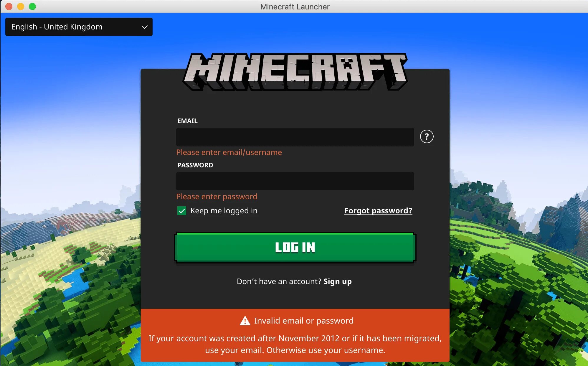Expand the English - United Kingdom dropdown
The width and height of the screenshot is (588, 366).
coord(79,27)
